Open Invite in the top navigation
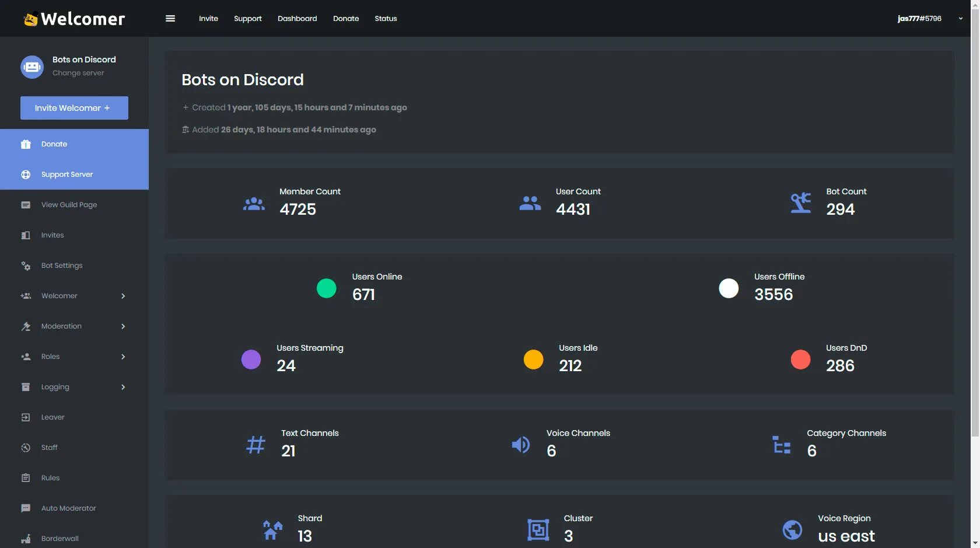This screenshot has width=980, height=548. coord(208,19)
